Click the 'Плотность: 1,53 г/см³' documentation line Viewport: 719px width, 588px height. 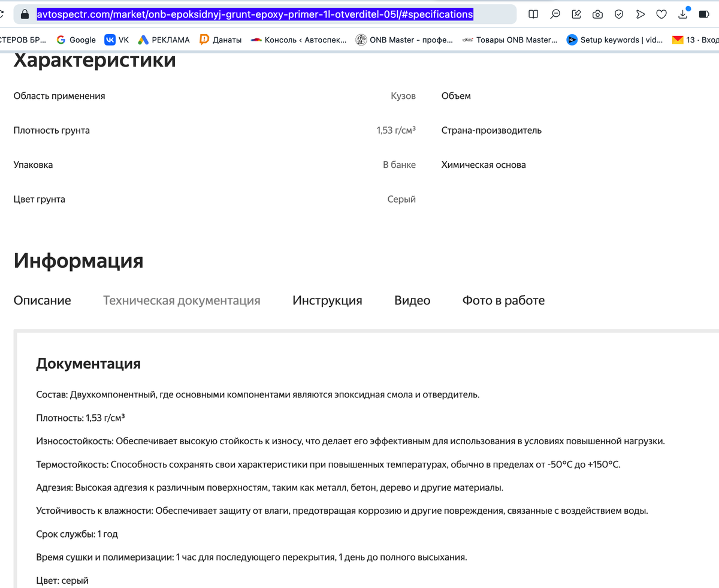click(x=80, y=418)
